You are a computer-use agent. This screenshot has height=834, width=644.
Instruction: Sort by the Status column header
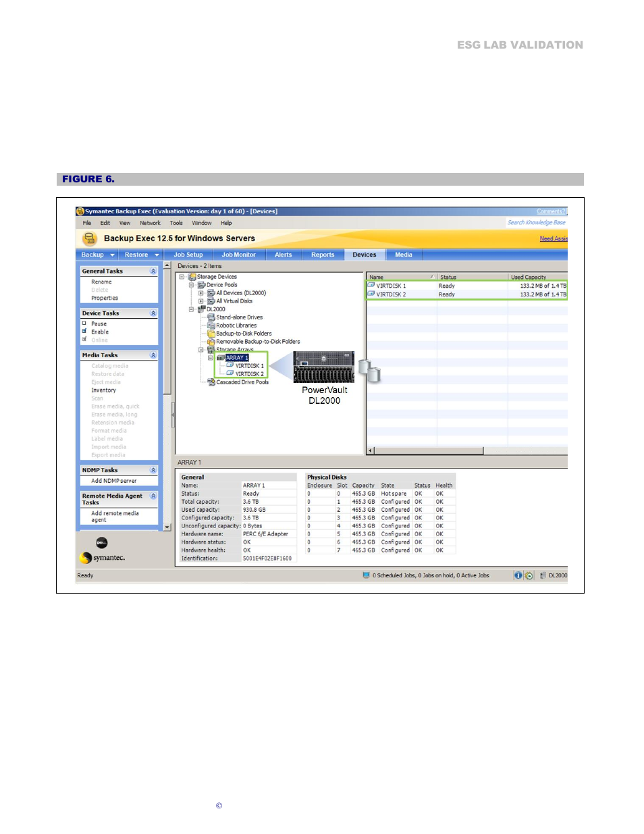472,277
